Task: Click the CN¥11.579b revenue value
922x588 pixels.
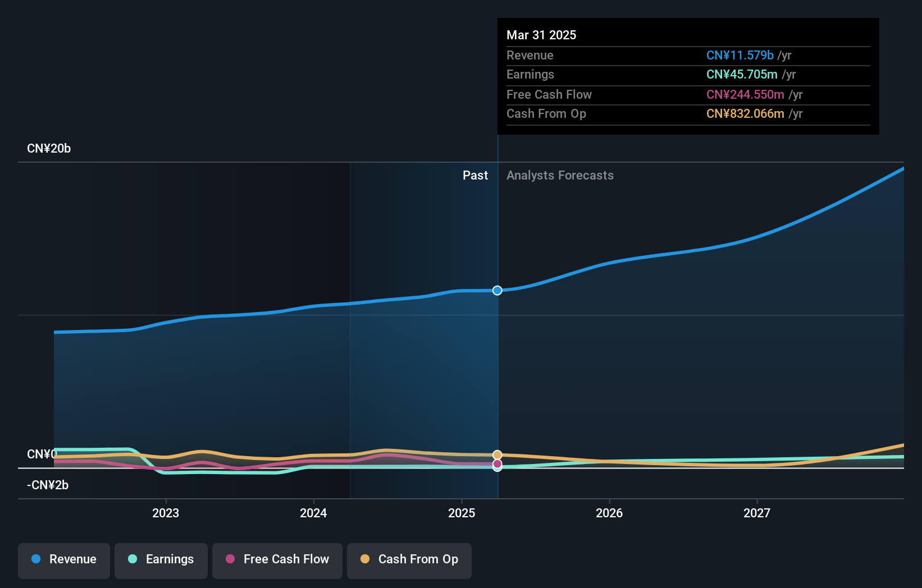Action: click(740, 55)
